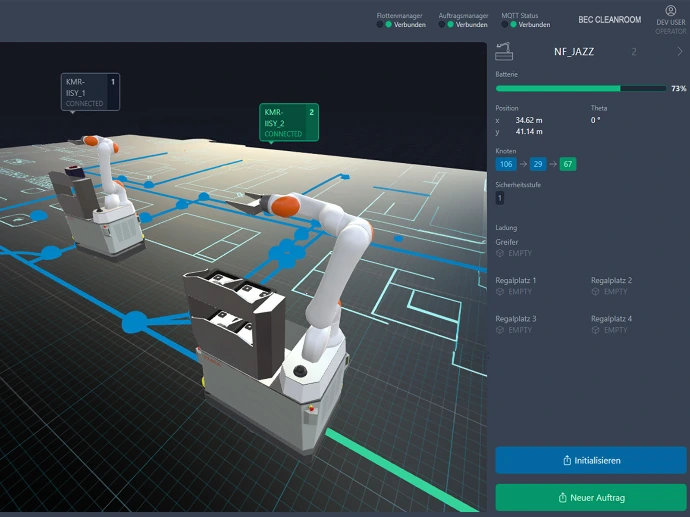The width and height of the screenshot is (690, 517).
Task: Click the Regalplatz 2 cube icon
Action: (596, 292)
